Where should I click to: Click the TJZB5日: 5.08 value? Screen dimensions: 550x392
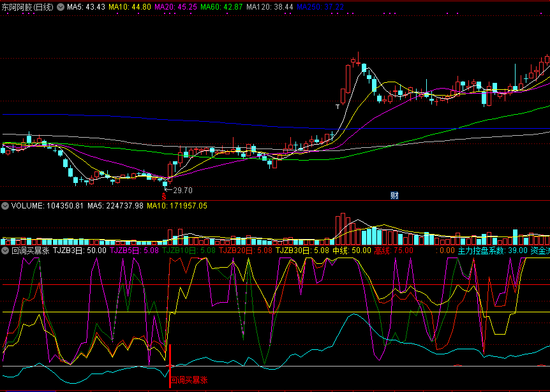(x=135, y=250)
